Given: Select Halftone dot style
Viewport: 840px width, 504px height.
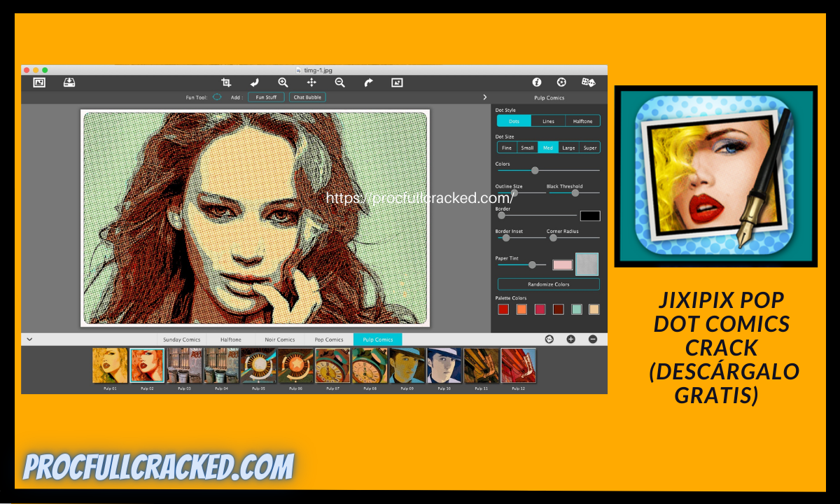Looking at the screenshot, I should (582, 121).
